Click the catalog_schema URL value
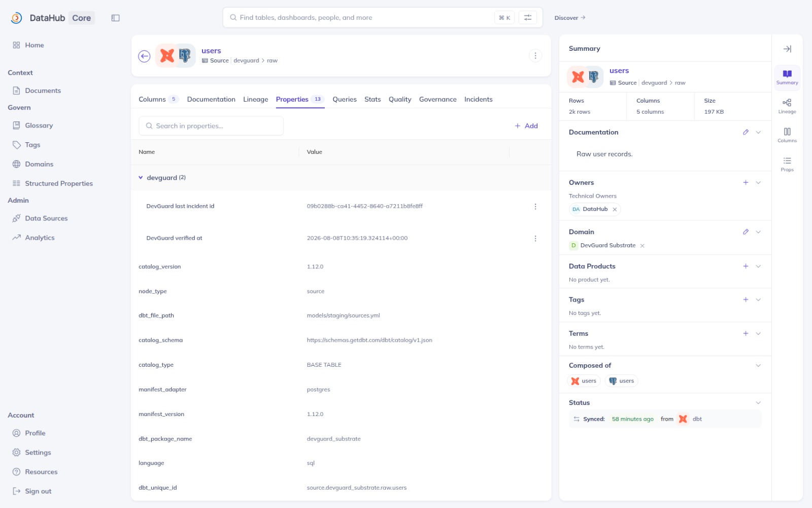Image resolution: width=812 pixels, height=508 pixels. [x=369, y=340]
